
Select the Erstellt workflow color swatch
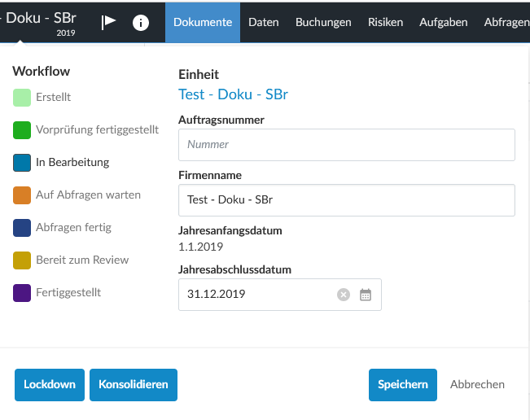(22, 98)
